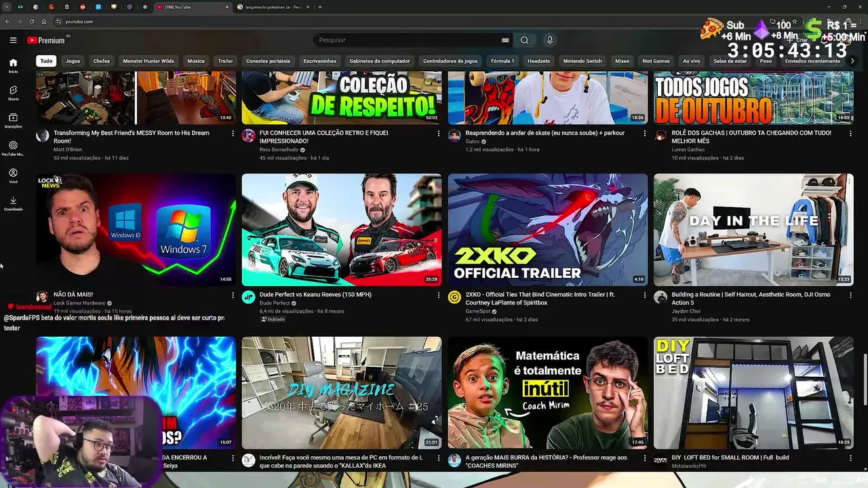Open Lock Gamer Hardware channel avatar
This screenshot has height=488, width=868.
coord(42,297)
